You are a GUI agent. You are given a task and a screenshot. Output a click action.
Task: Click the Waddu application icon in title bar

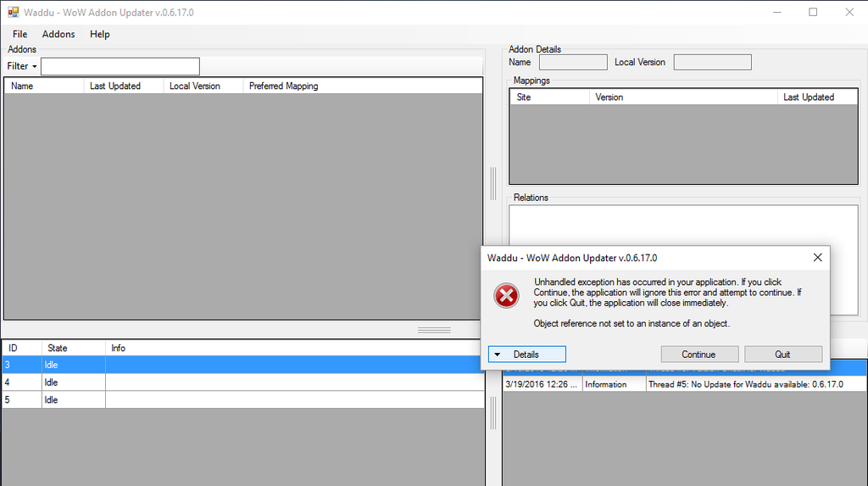(14, 12)
